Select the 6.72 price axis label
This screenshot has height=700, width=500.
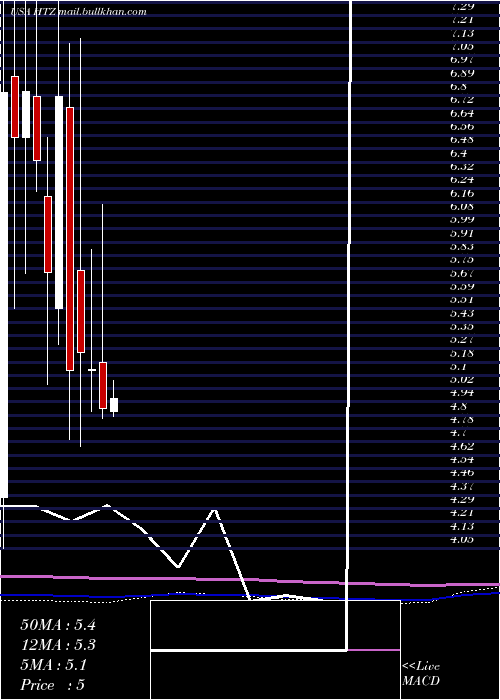[x=462, y=99]
